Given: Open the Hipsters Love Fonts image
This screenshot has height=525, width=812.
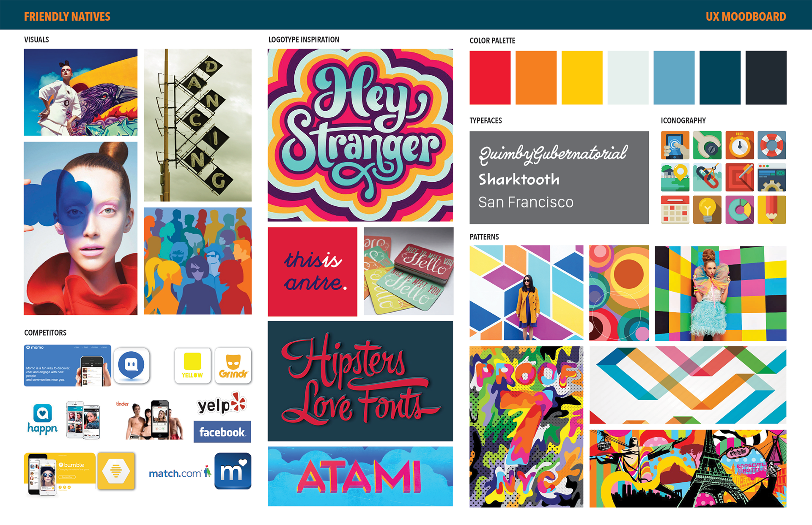Looking at the screenshot, I should pyautogui.click(x=360, y=381).
